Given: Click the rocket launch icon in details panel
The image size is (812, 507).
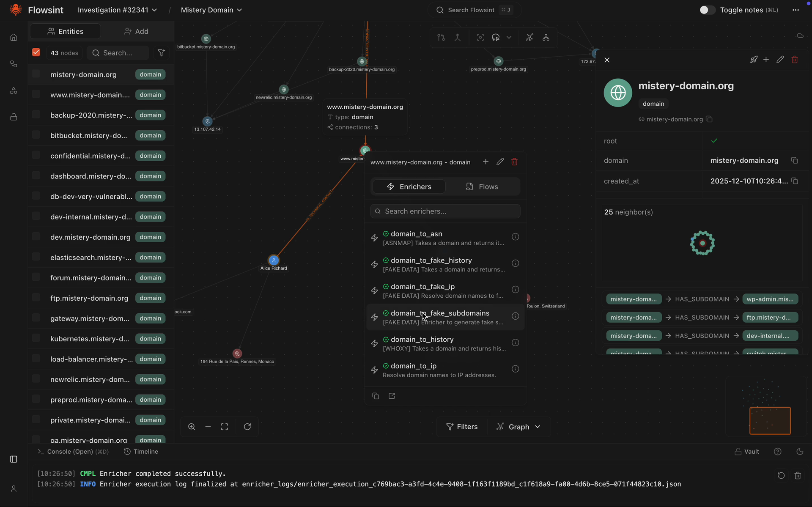Looking at the screenshot, I should pyautogui.click(x=754, y=60).
